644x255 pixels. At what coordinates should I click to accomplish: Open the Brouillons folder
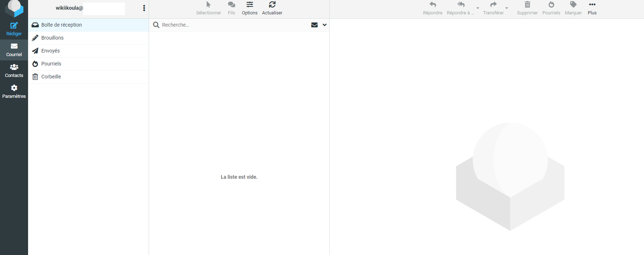click(88, 38)
